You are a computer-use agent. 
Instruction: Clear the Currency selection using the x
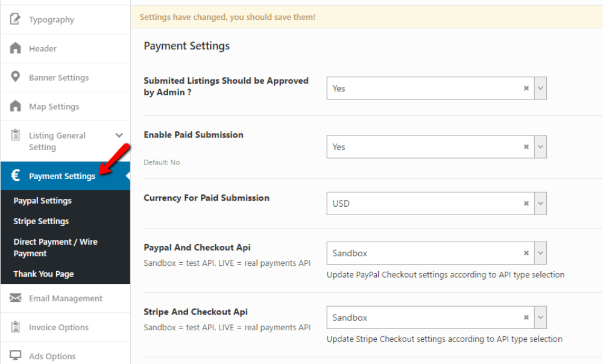(x=526, y=203)
